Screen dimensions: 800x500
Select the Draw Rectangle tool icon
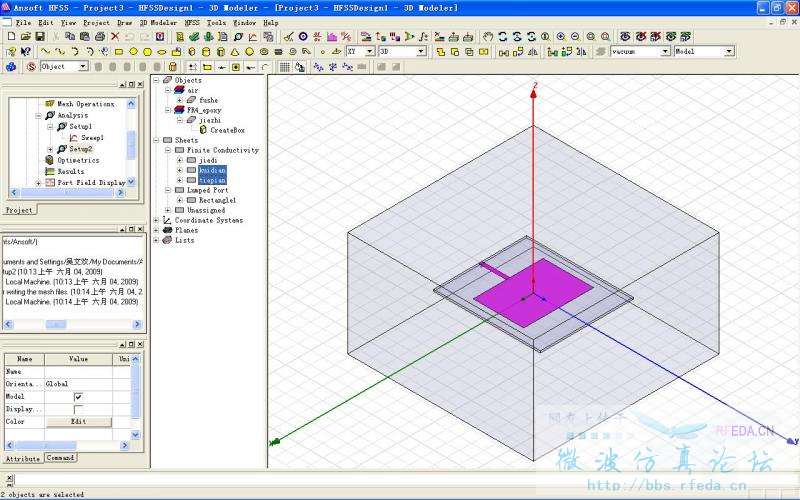119,52
